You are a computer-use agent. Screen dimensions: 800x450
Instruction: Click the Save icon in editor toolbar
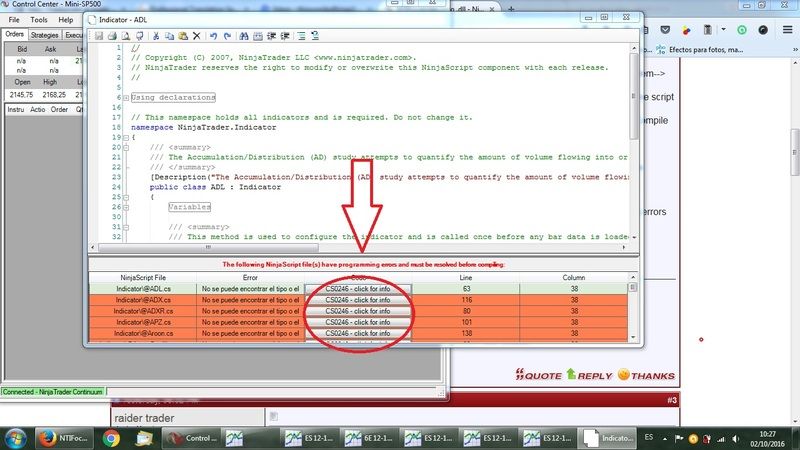pos(100,36)
